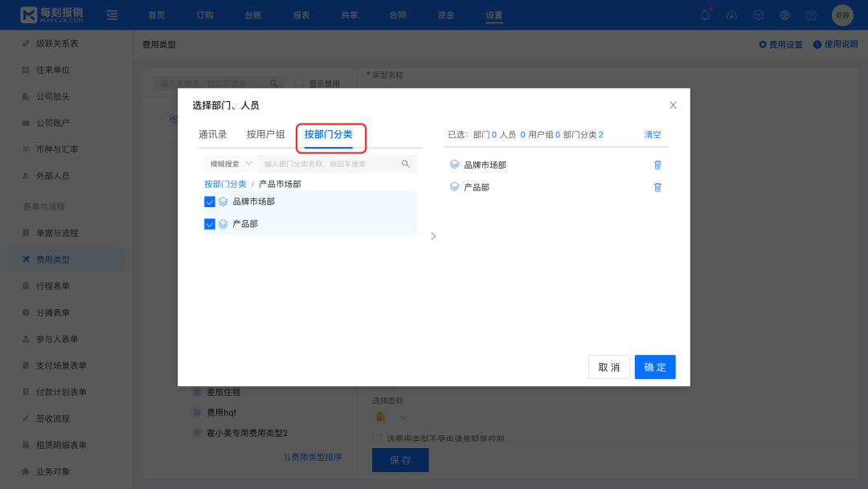This screenshot has width=868, height=489.
Task: Click the 清空 clear link
Action: tap(652, 134)
